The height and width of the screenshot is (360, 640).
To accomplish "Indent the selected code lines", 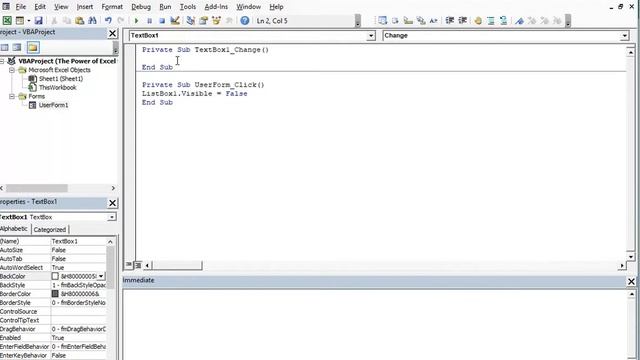I will [449, 20].
